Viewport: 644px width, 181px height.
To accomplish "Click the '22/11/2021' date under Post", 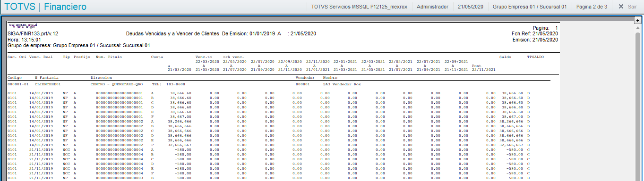I will click(x=483, y=70).
